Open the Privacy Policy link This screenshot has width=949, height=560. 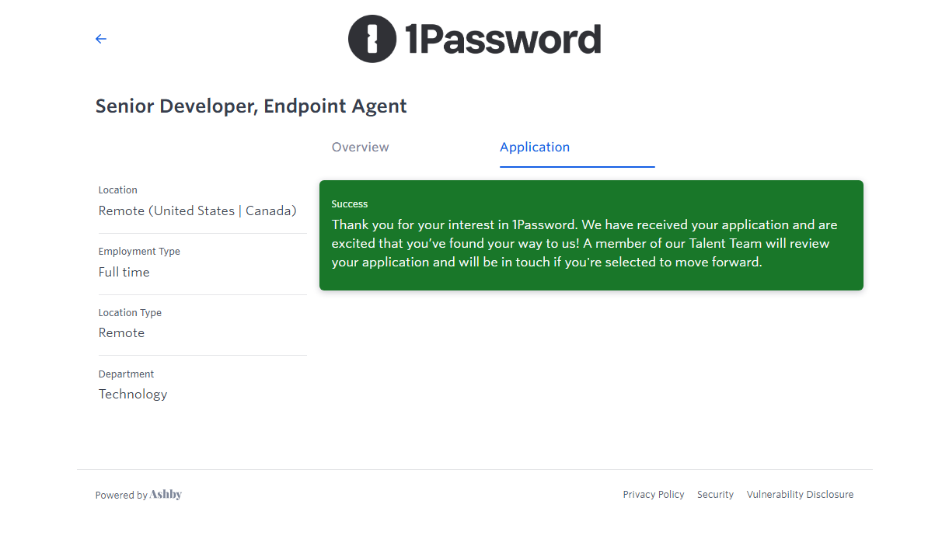tap(654, 495)
